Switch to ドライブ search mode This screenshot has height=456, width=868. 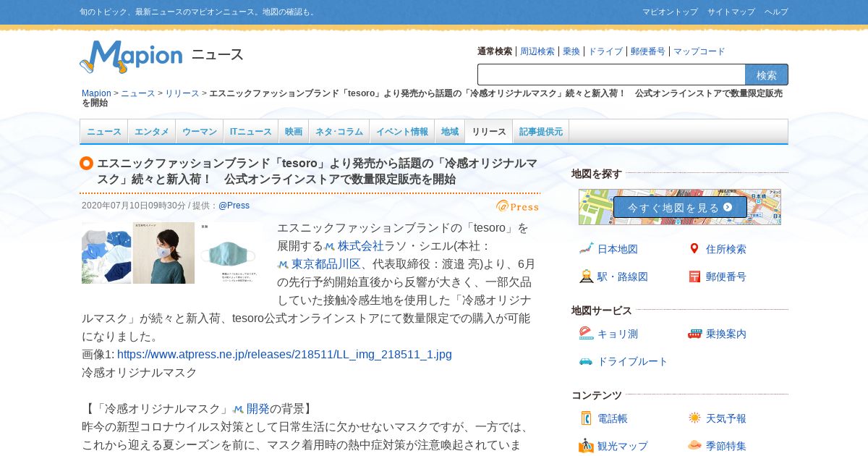tap(605, 51)
